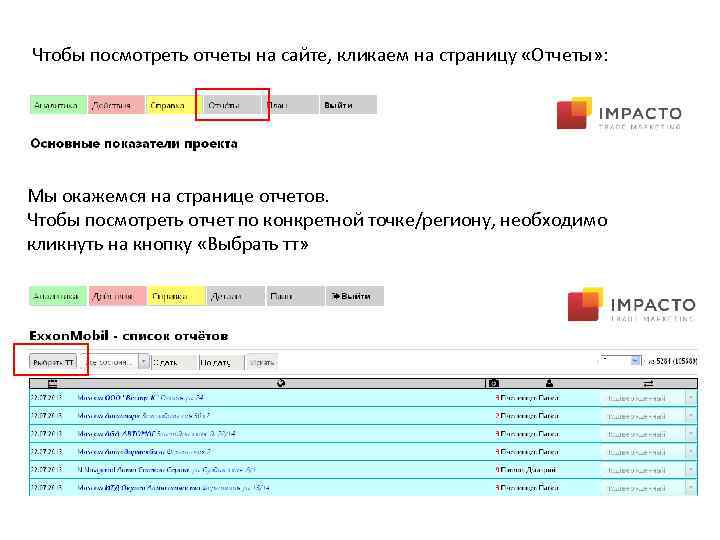Click the camera icon in table header

pos(494,383)
